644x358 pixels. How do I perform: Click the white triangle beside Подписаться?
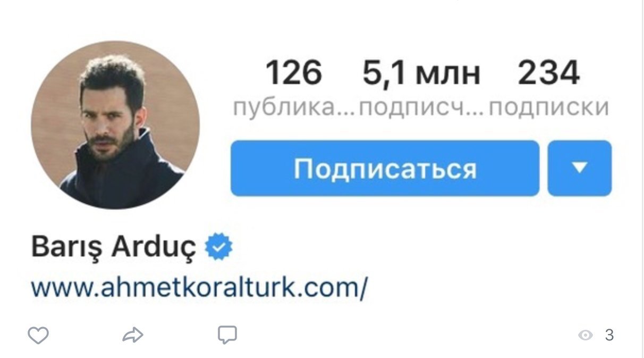pos(580,168)
